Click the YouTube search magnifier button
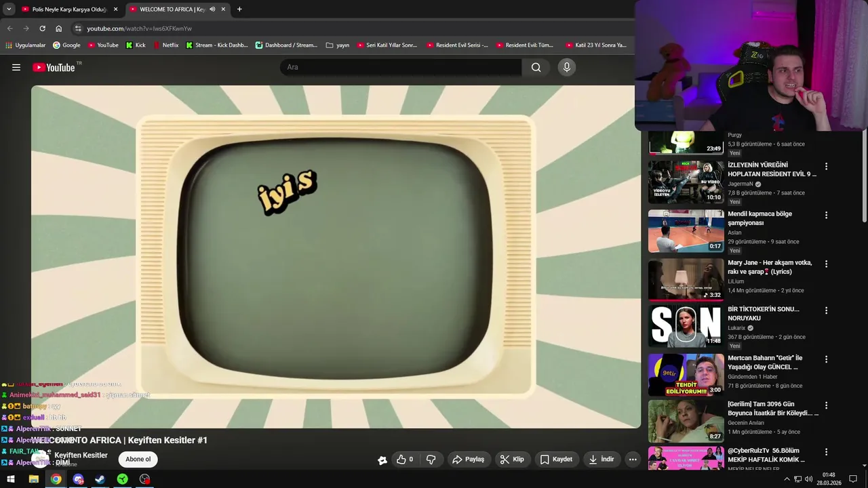 pyautogui.click(x=536, y=67)
